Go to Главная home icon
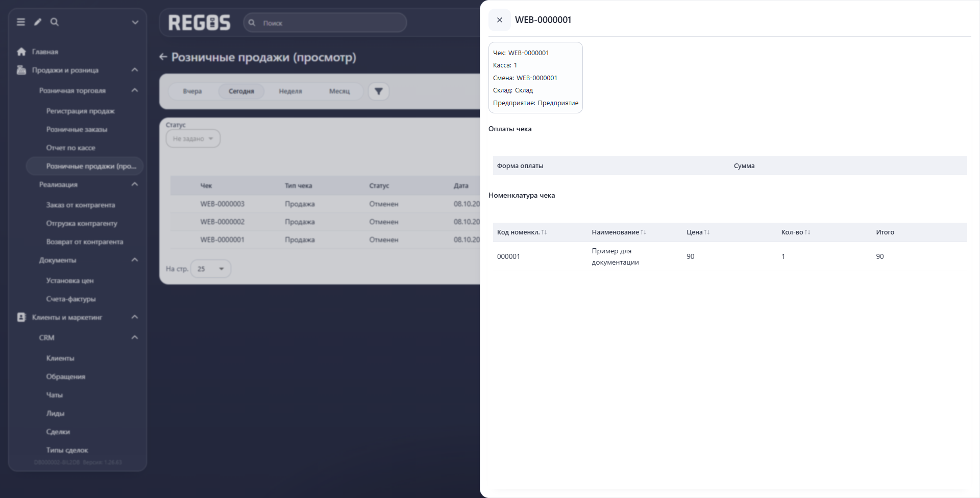This screenshot has height=498, width=980. coord(21,52)
